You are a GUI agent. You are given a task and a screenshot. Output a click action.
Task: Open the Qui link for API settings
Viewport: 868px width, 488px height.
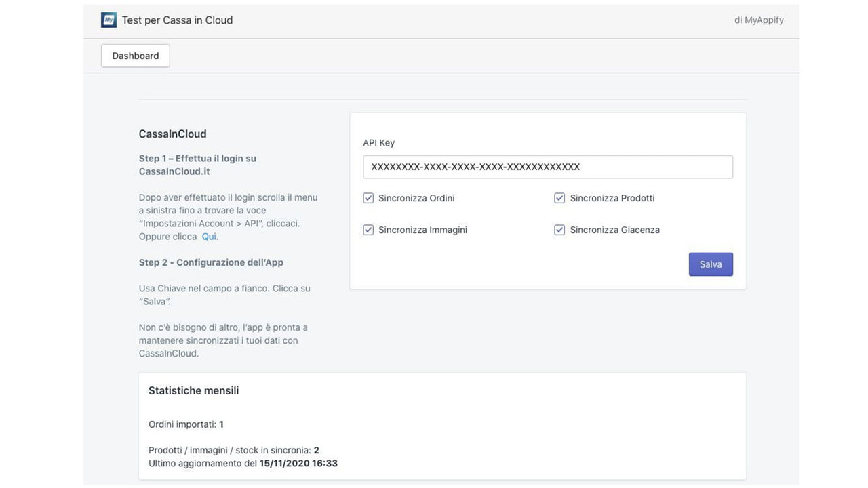[x=209, y=235]
